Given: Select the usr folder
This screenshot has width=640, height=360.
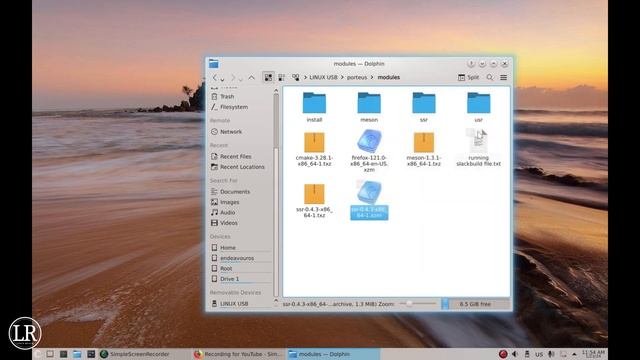Looking at the screenshot, I should point(478,107).
